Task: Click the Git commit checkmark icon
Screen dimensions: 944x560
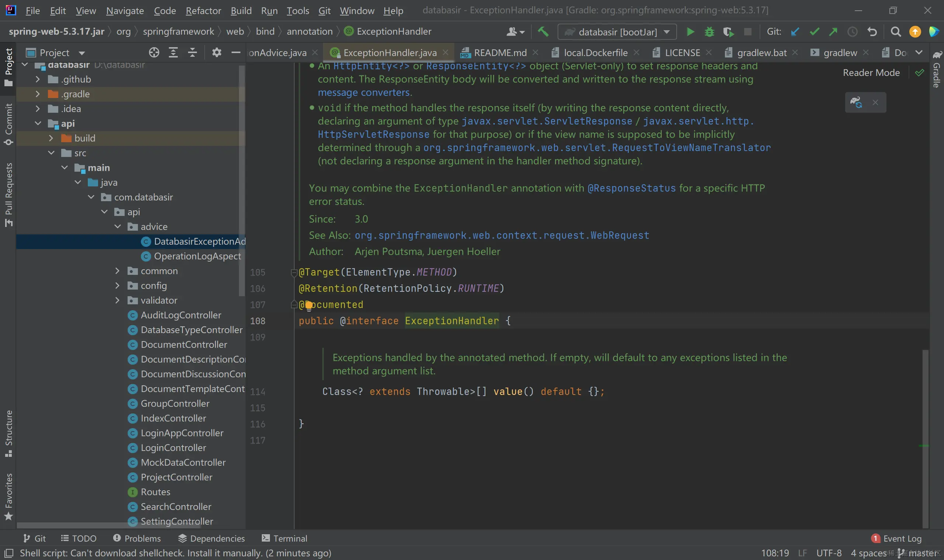Action: [814, 32]
